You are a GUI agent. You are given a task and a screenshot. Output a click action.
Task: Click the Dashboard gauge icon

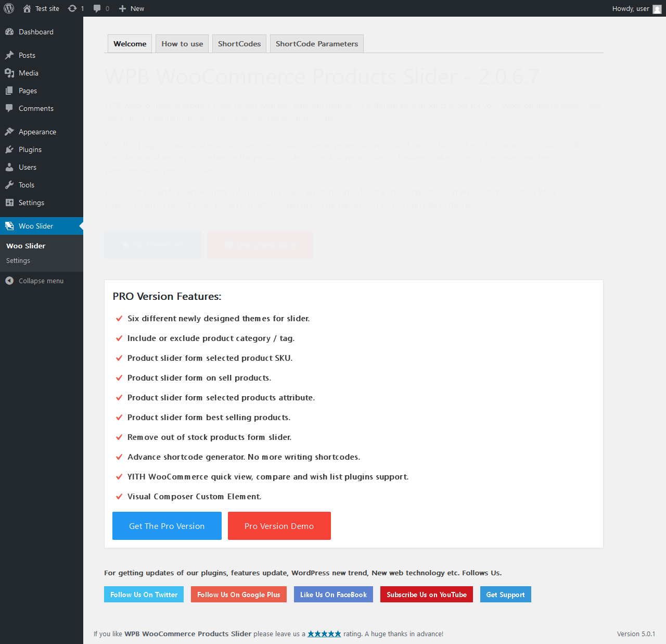tap(9, 32)
